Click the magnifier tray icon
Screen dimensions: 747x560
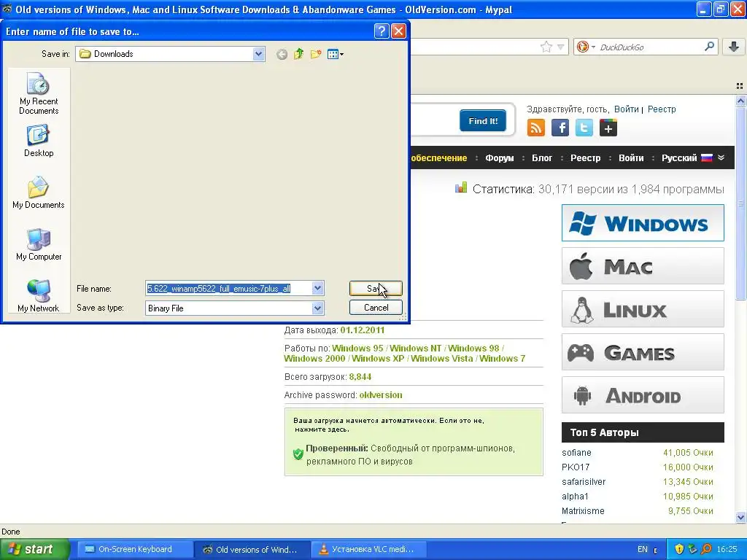pos(706,549)
